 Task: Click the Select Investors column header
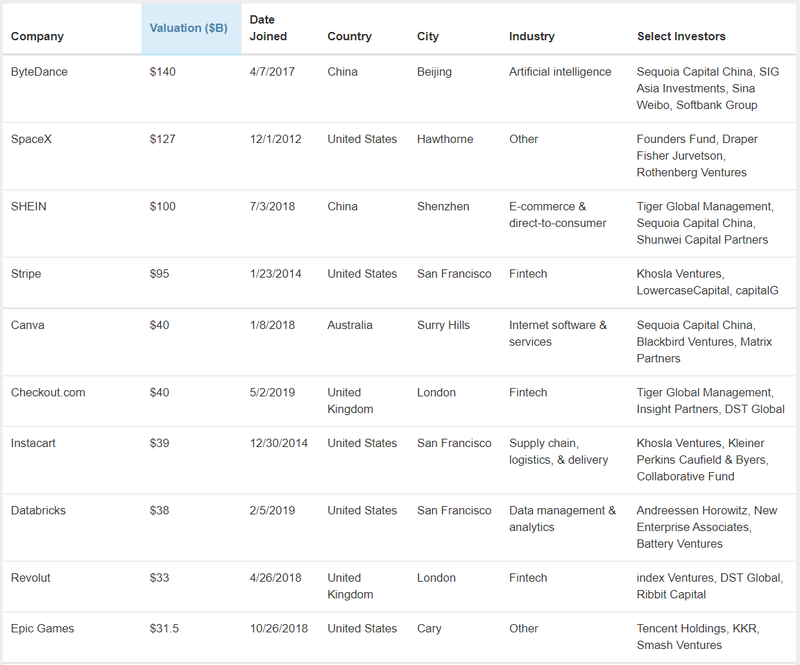(681, 37)
